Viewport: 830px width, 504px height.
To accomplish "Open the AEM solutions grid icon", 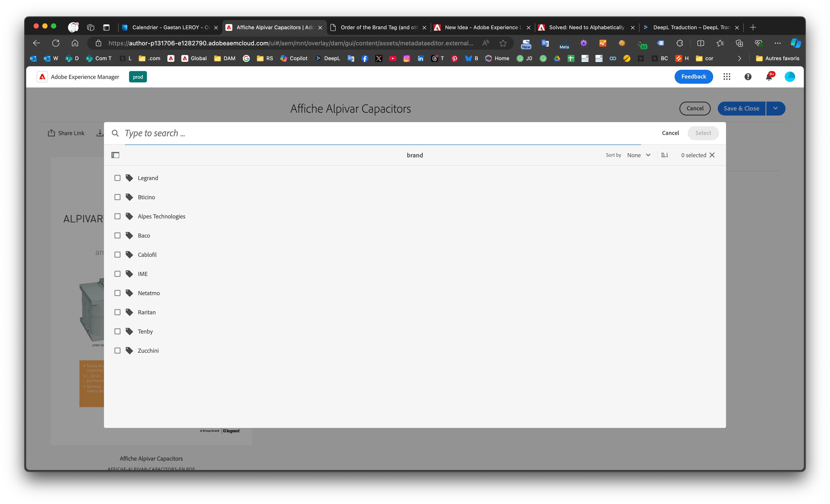I will [x=727, y=77].
